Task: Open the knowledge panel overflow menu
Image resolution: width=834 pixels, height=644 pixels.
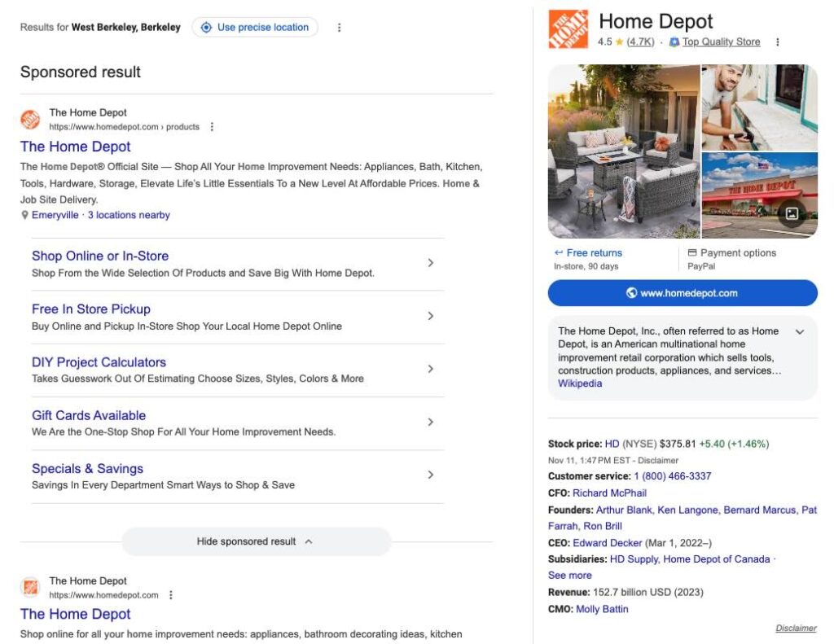Action: click(779, 42)
